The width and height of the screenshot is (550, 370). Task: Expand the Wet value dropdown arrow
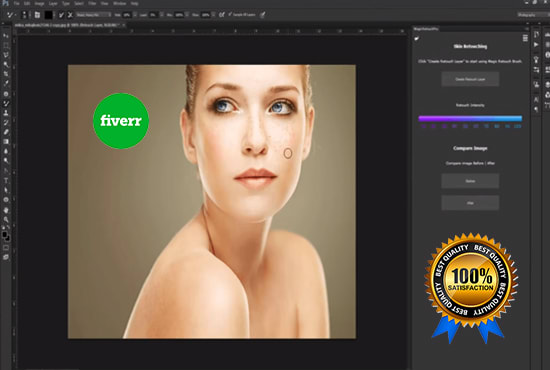135,15
